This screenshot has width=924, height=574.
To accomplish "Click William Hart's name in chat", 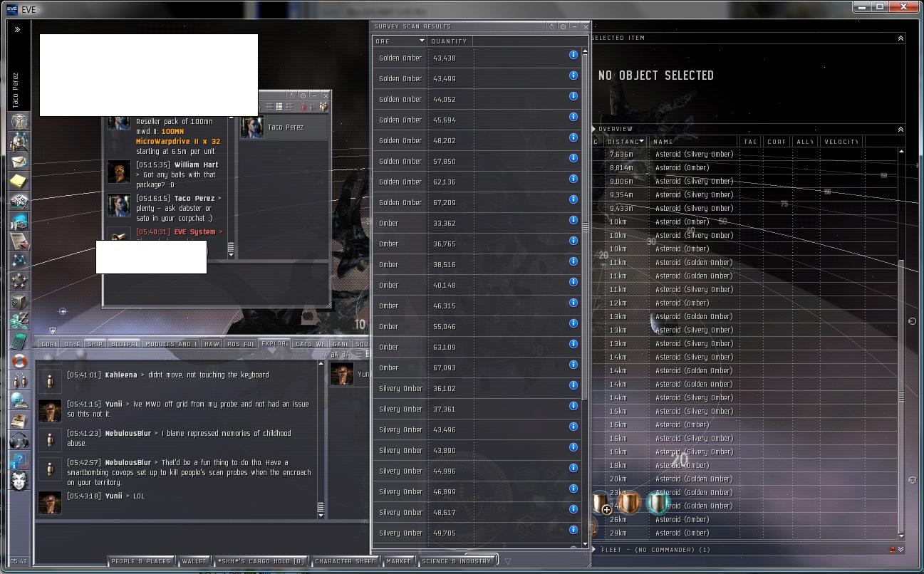I will (196, 165).
